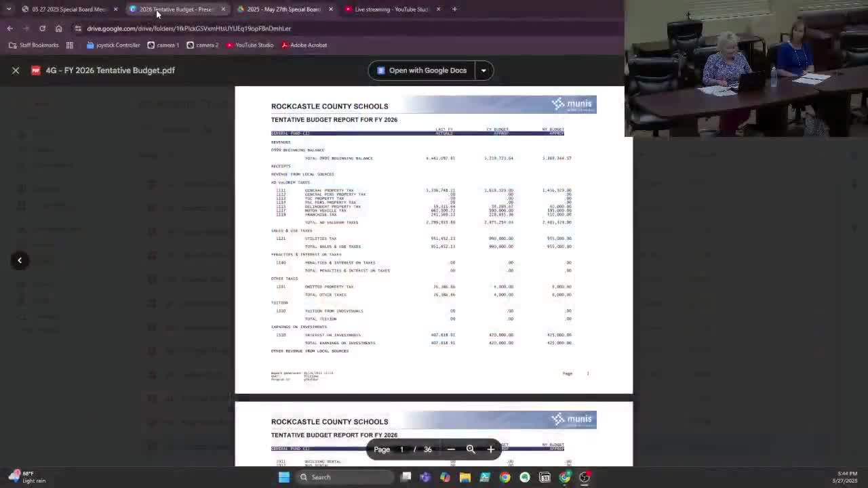Viewport: 868px width, 488px height.
Task: Close the Live streaming YouTube Studio tab
Action: 438,9
